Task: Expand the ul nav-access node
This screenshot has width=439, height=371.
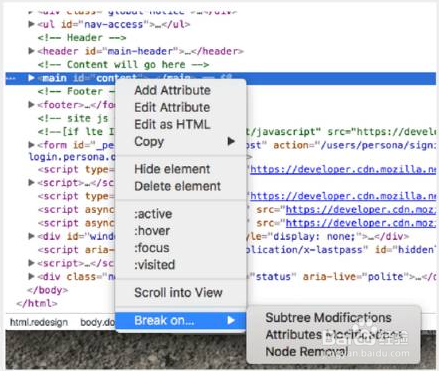Action: pyautogui.click(x=31, y=24)
